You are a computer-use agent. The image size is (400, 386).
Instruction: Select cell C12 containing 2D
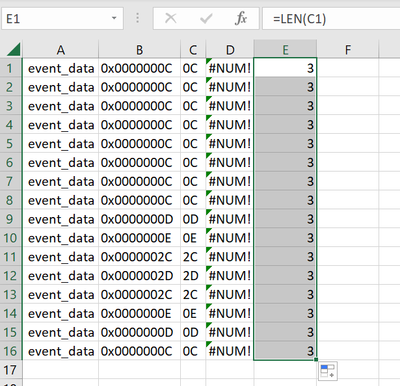coord(193,276)
